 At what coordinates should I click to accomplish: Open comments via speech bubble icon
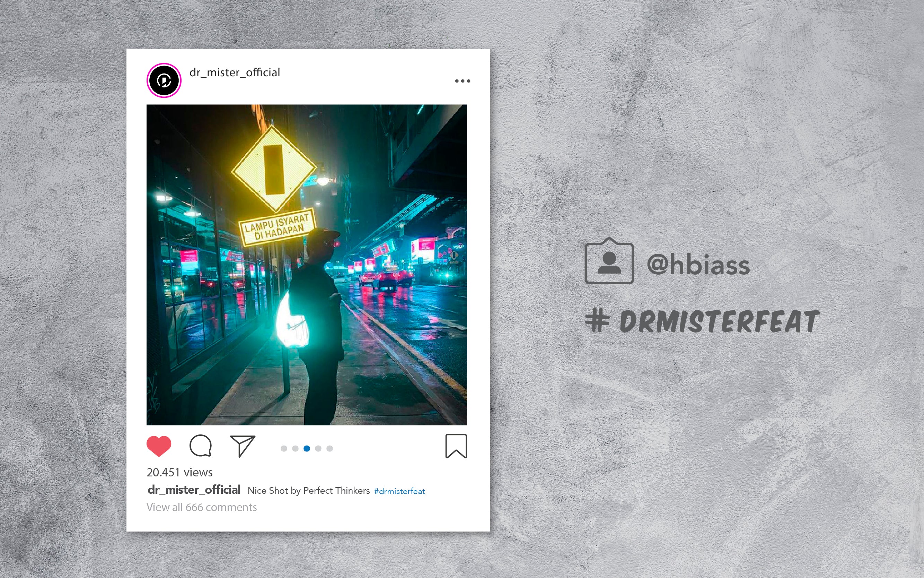pos(201,446)
